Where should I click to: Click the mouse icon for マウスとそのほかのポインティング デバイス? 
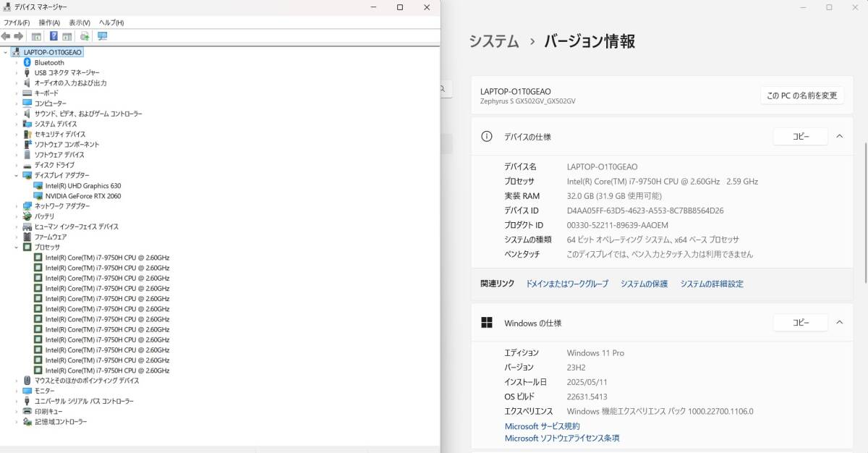click(27, 381)
